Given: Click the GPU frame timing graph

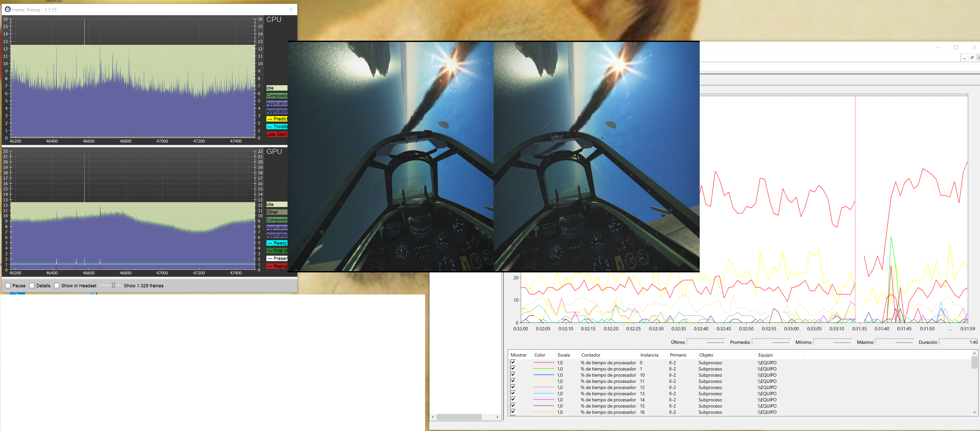Looking at the screenshot, I should click(x=132, y=210).
